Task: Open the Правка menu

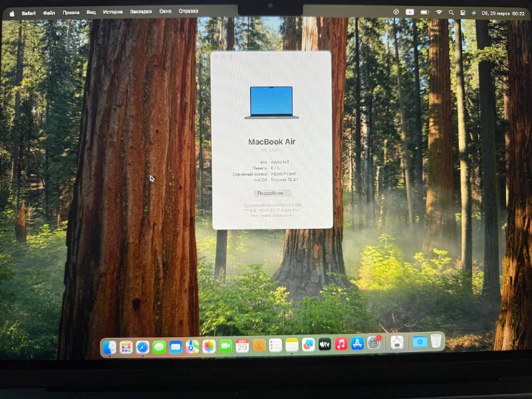Action: [x=71, y=13]
